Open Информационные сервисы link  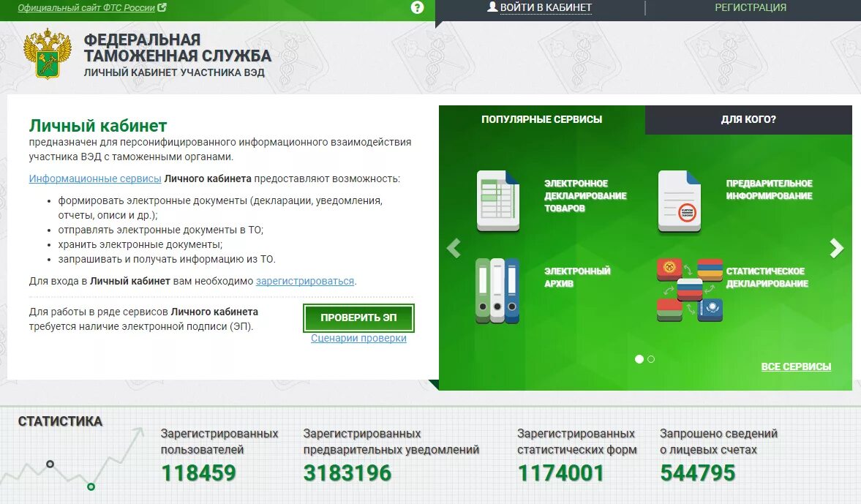[95, 178]
